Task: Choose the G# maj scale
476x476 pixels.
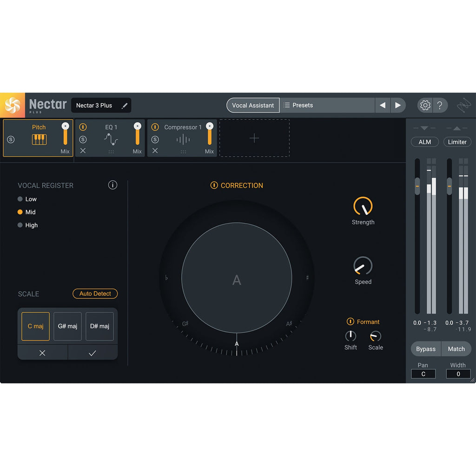Action: tap(67, 326)
